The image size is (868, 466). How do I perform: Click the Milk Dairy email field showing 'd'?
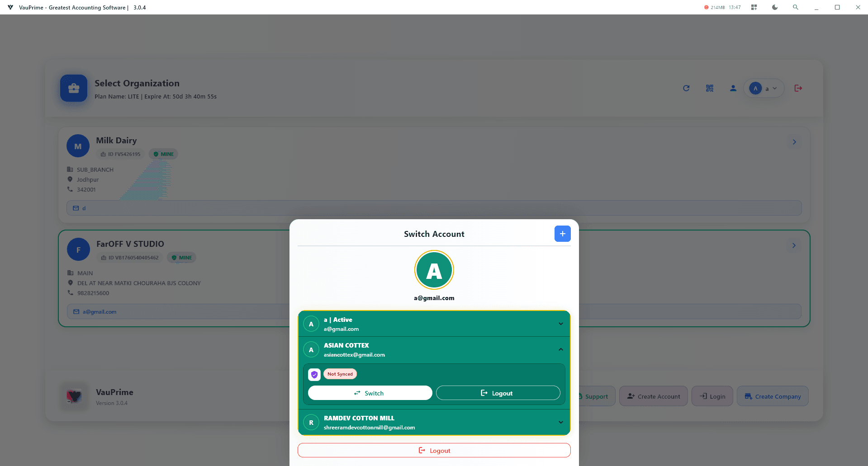click(434, 208)
